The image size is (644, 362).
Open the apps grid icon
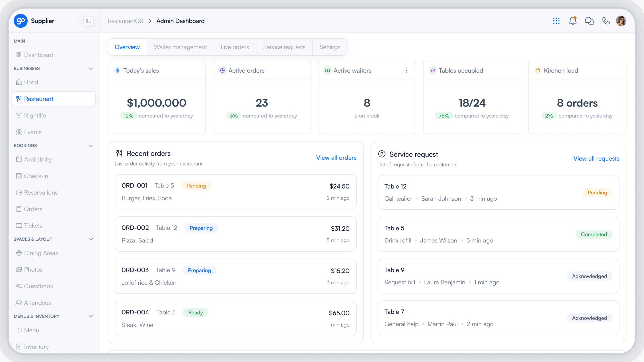point(556,21)
